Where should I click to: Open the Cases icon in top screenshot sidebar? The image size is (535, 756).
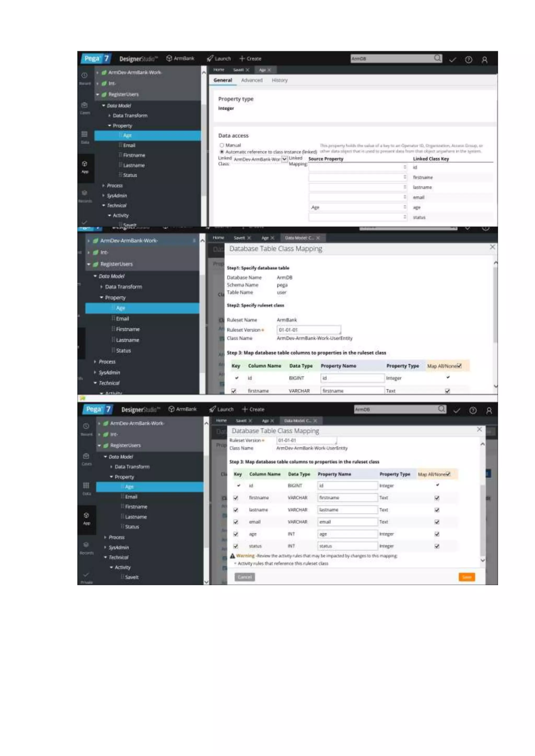pos(85,105)
